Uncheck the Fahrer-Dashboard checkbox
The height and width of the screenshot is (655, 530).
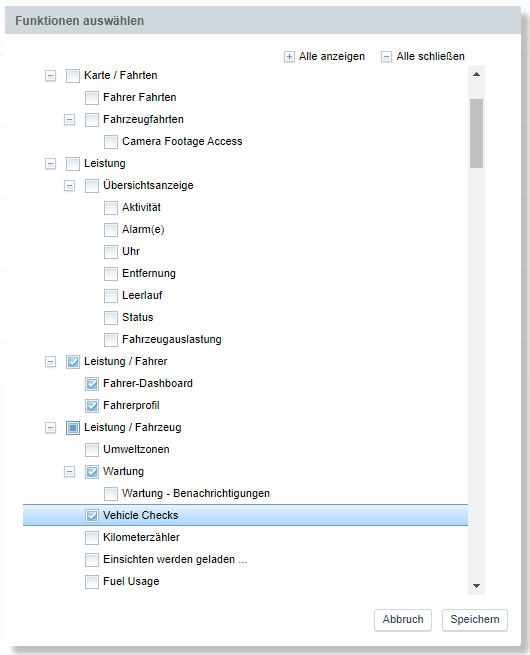(x=92, y=384)
